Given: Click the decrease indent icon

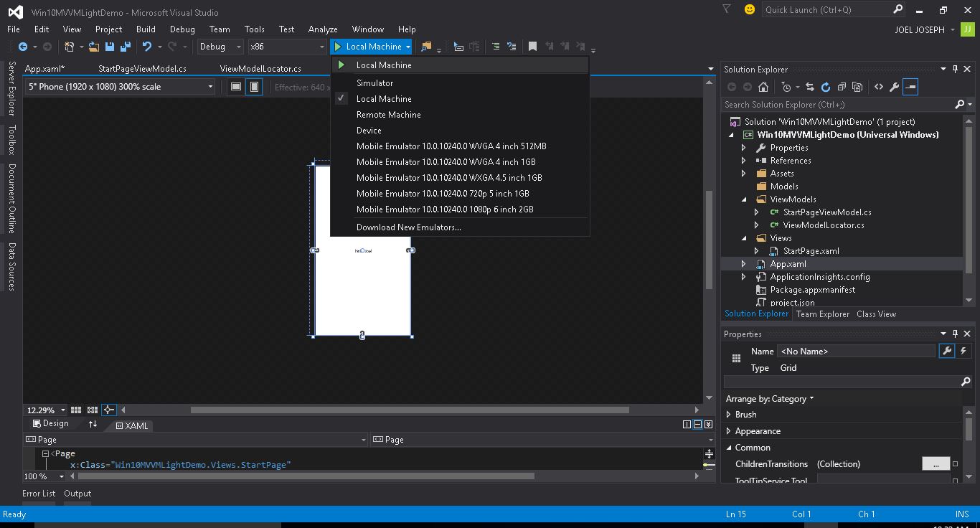Looking at the screenshot, I should pos(495,47).
